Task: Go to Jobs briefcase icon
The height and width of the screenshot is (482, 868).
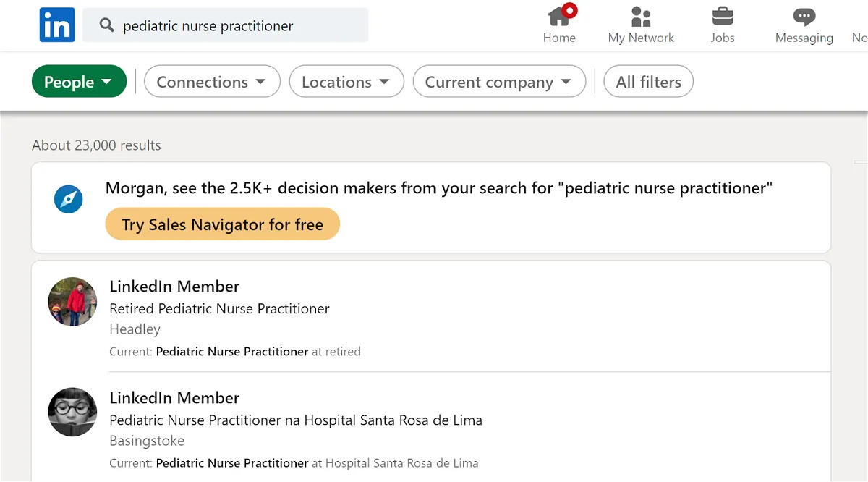Action: (723, 16)
